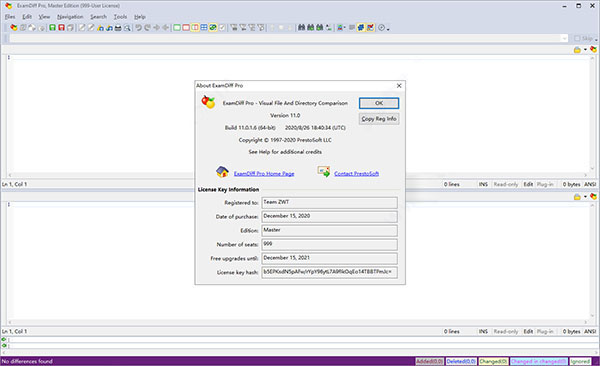Toggle the highlighted yellow Show Changed lines icon
The image size is (600, 366).
195,28
